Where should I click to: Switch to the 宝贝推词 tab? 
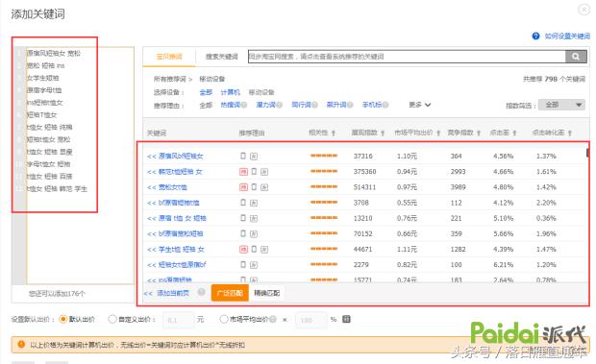pyautogui.click(x=169, y=57)
